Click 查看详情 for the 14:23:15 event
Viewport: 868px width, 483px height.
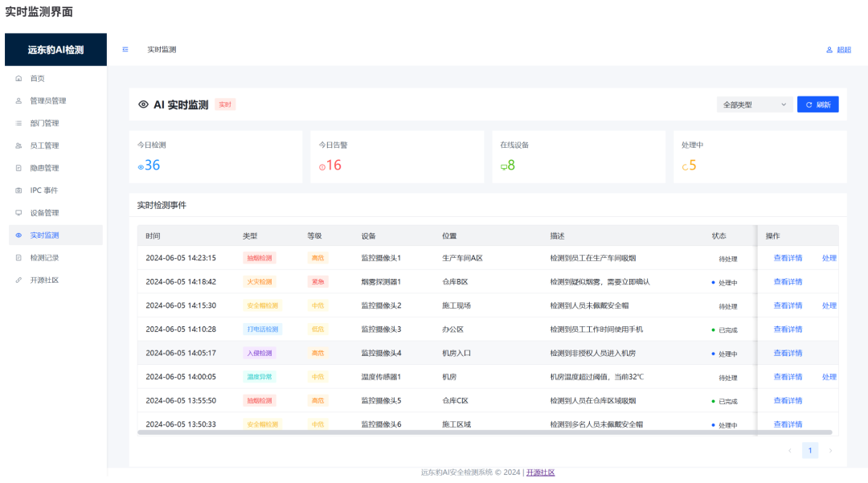point(788,258)
